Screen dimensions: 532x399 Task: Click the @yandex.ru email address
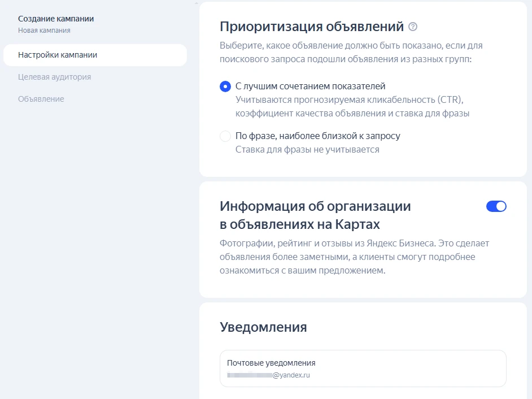tap(291, 375)
